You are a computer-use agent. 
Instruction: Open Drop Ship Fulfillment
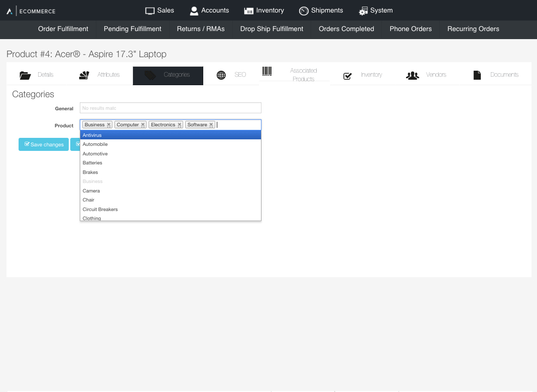[272, 29]
